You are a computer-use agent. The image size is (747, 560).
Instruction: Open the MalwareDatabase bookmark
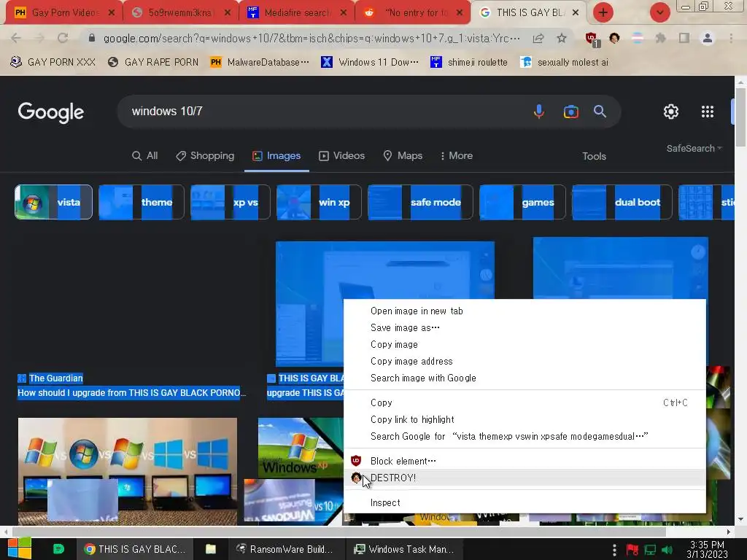click(260, 63)
